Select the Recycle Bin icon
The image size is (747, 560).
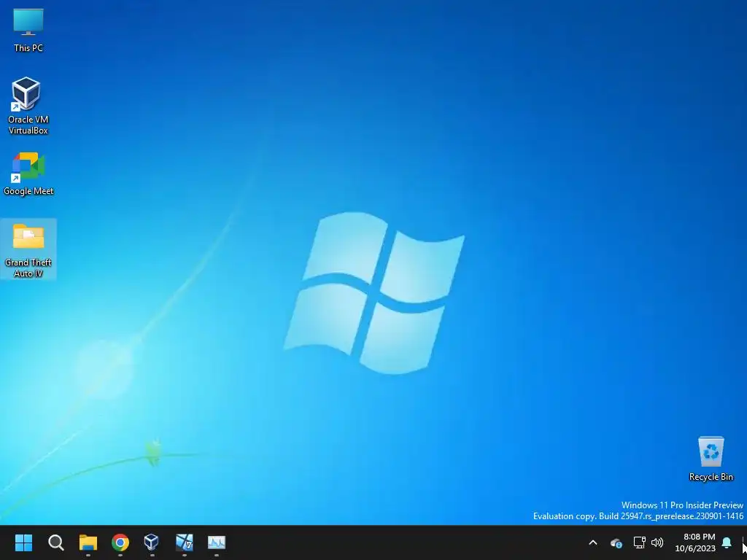(x=711, y=458)
